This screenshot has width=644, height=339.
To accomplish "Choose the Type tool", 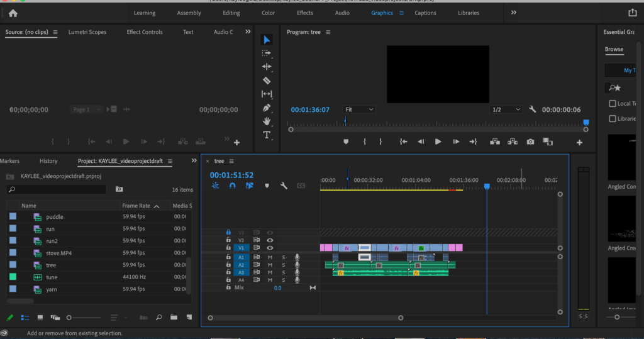I will (266, 135).
